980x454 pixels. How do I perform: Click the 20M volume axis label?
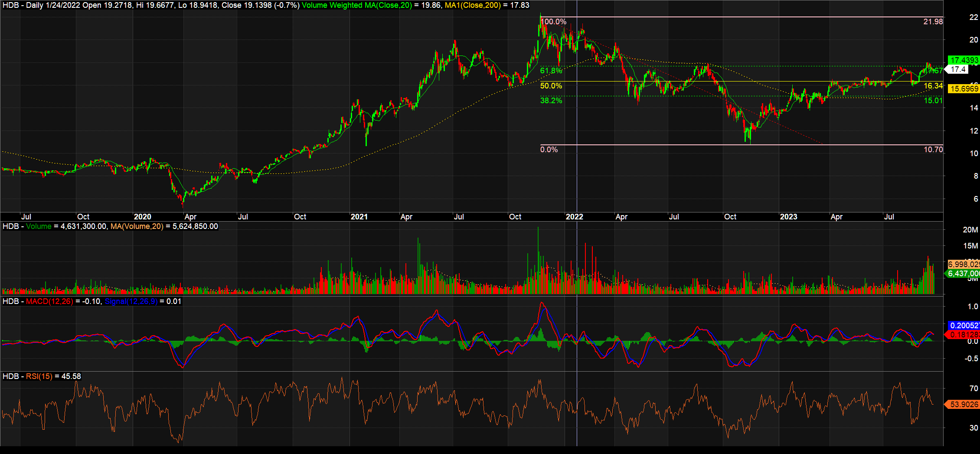pos(970,230)
